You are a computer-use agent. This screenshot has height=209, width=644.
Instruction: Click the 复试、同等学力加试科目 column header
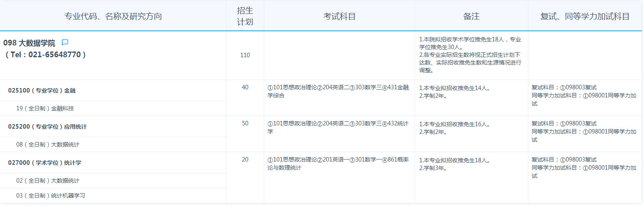[x=585, y=16]
